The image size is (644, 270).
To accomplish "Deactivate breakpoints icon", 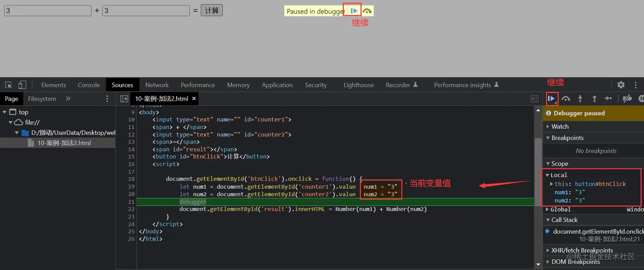I will 627,99.
